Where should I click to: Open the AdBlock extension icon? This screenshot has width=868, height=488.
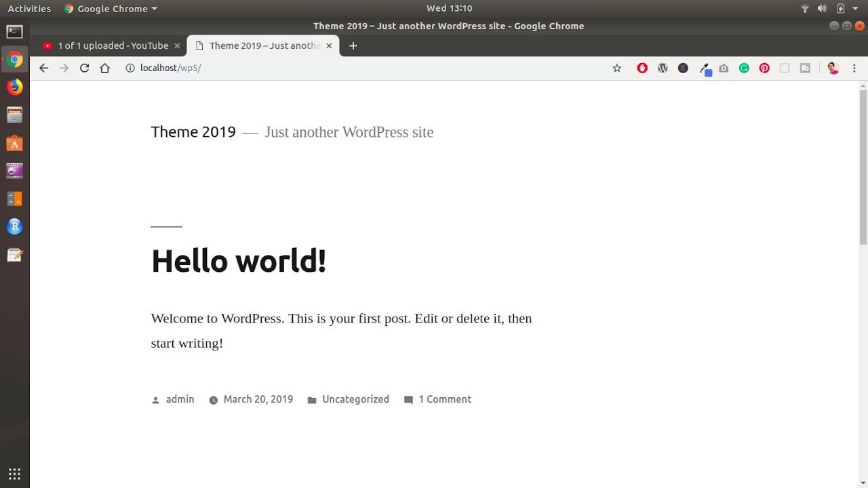[642, 68]
